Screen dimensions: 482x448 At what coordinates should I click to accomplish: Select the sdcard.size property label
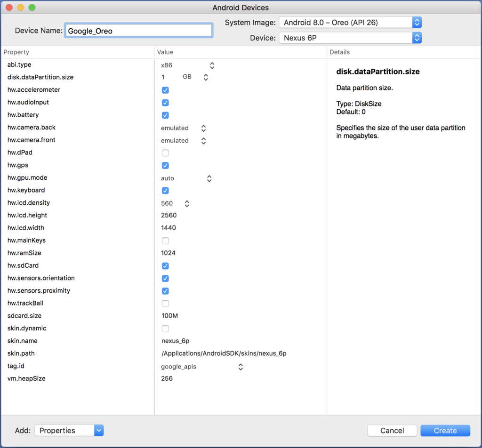click(x=24, y=316)
